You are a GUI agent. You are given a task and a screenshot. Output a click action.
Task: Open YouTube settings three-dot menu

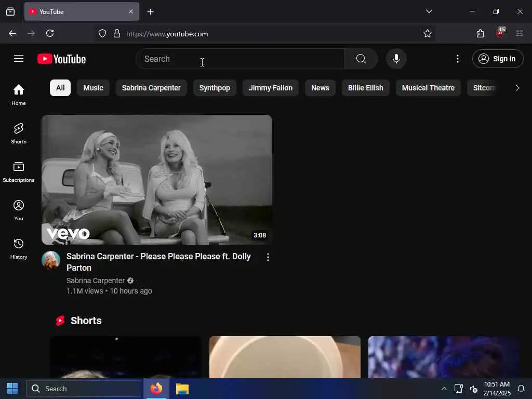457,59
